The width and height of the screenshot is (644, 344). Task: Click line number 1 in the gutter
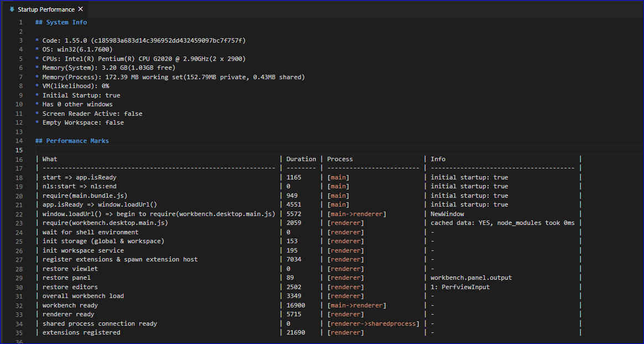tap(20, 22)
